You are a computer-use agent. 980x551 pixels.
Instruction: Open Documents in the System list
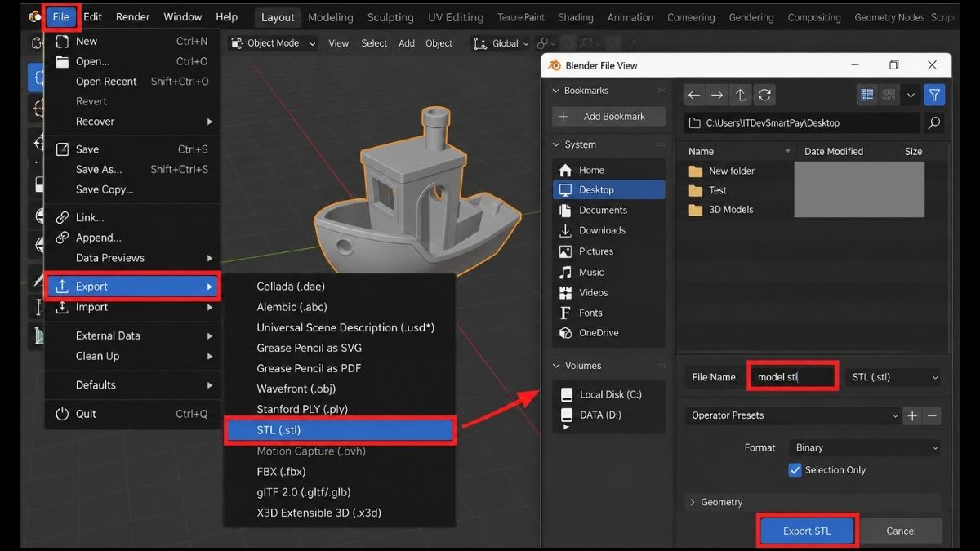click(x=608, y=210)
